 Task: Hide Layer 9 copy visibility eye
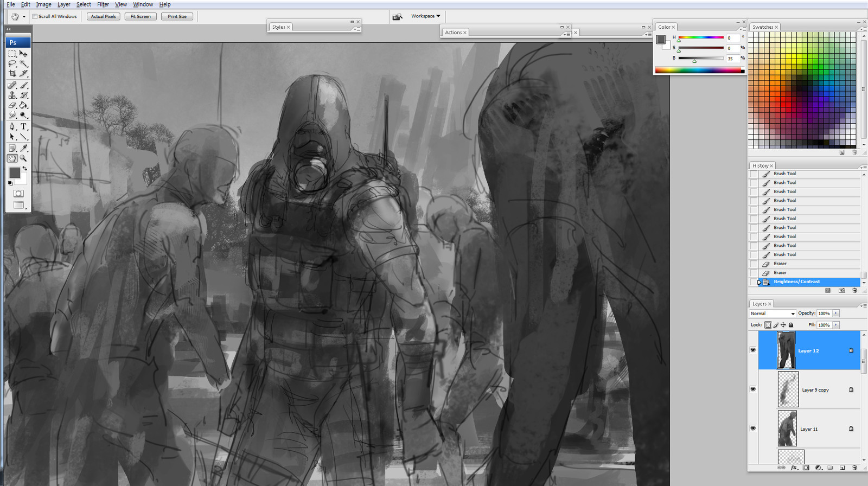click(752, 389)
